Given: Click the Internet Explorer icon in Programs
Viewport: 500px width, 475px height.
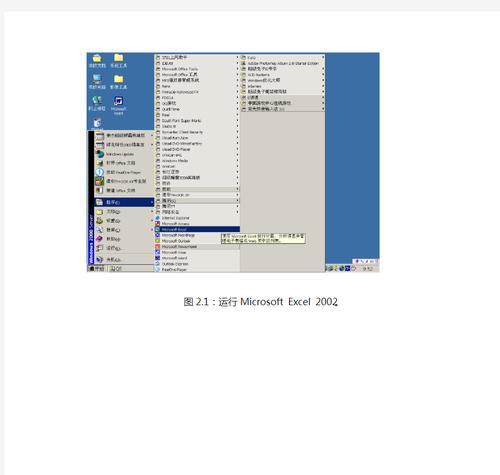Looking at the screenshot, I should tap(158, 218).
